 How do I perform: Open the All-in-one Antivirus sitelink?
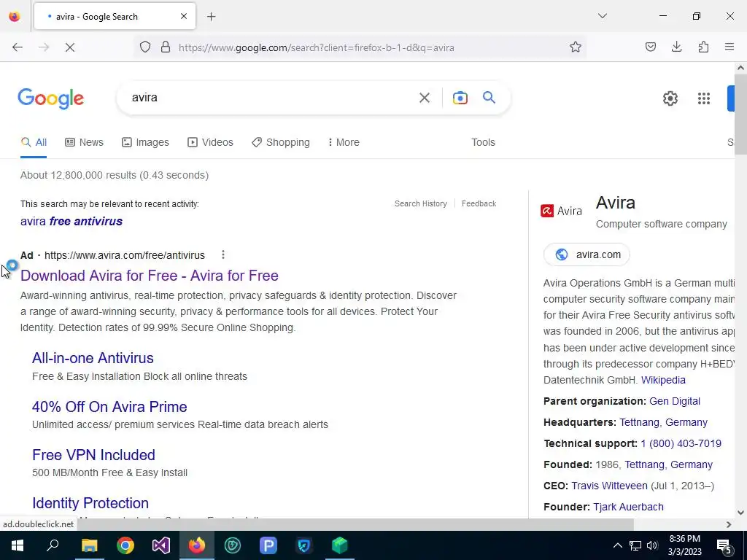(x=93, y=358)
